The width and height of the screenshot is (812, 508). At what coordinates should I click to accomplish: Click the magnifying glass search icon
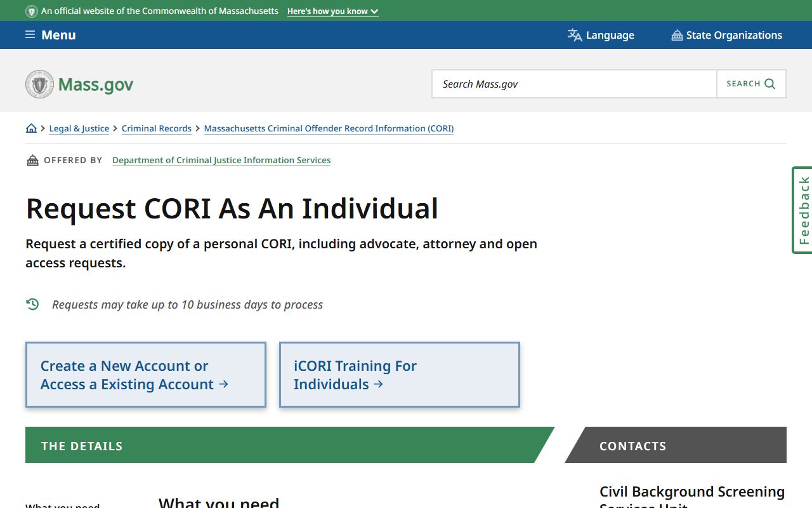coord(770,84)
